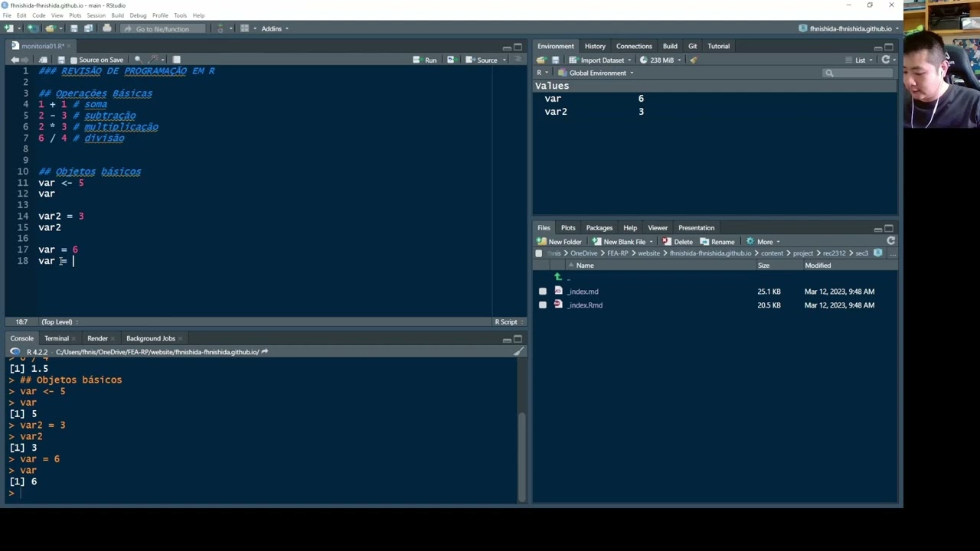Open New Blank File dropdown

click(x=622, y=241)
